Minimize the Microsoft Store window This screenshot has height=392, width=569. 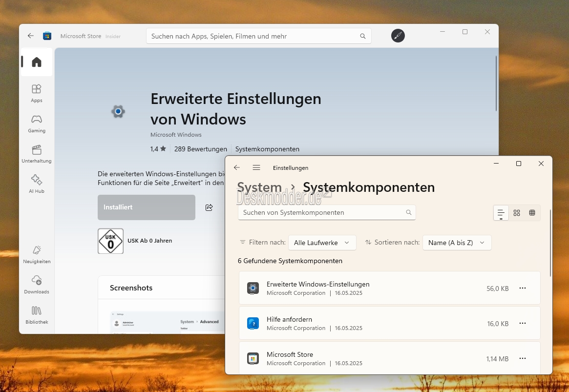[443, 32]
